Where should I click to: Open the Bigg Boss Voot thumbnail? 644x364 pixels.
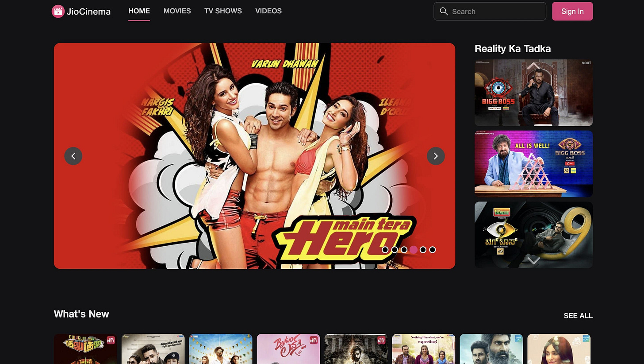533,93
